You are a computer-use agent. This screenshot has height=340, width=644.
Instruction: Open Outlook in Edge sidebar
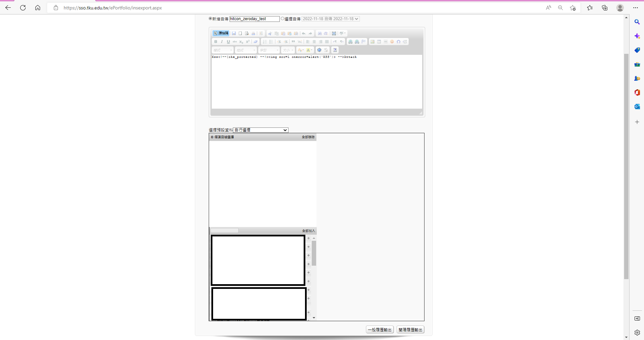point(637,107)
